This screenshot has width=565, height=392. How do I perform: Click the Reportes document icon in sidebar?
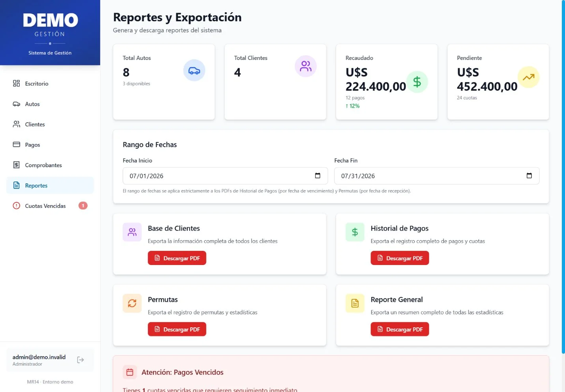point(16,185)
